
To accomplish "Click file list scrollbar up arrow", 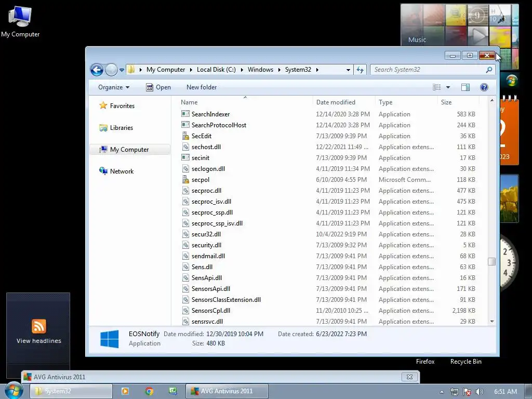I will pos(492,101).
